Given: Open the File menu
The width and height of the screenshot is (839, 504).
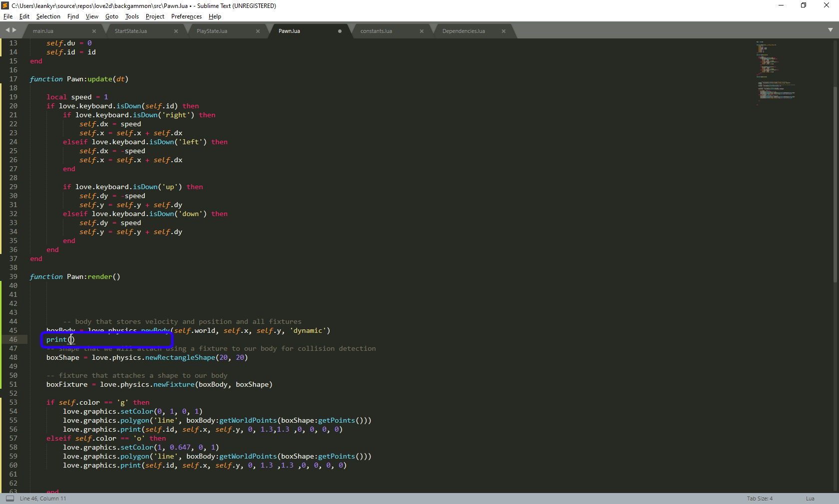Looking at the screenshot, I should point(8,16).
